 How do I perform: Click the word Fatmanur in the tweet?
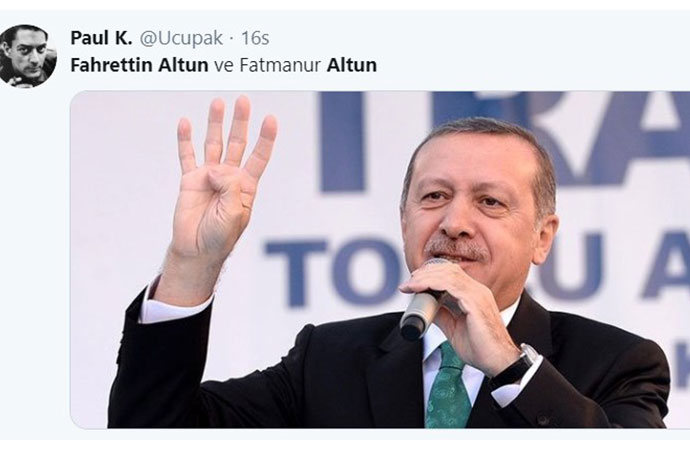pyautogui.click(x=280, y=65)
